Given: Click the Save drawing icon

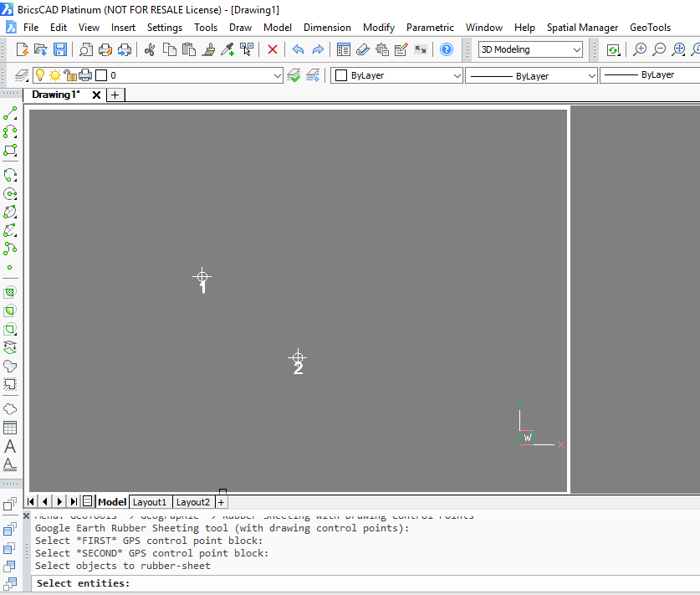Looking at the screenshot, I should click(60, 49).
